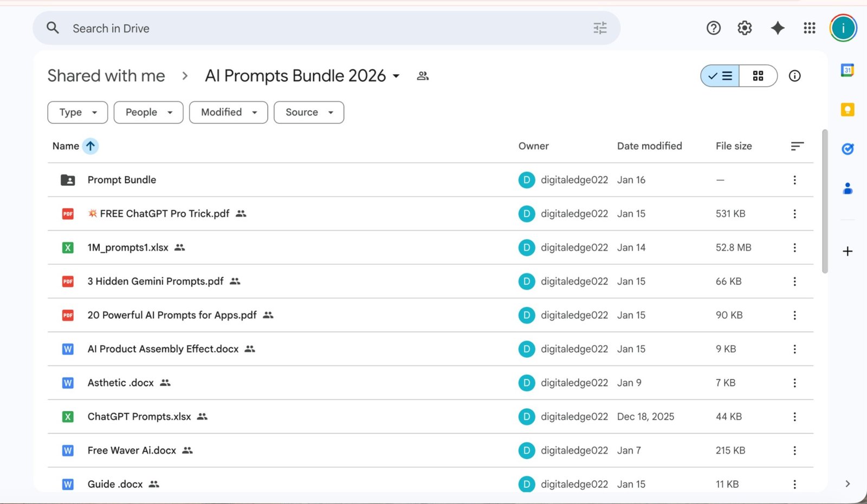Viewport: 867px width, 504px height.
Task: Open the ChatGPT Prompts.xlsx file
Action: click(x=139, y=416)
